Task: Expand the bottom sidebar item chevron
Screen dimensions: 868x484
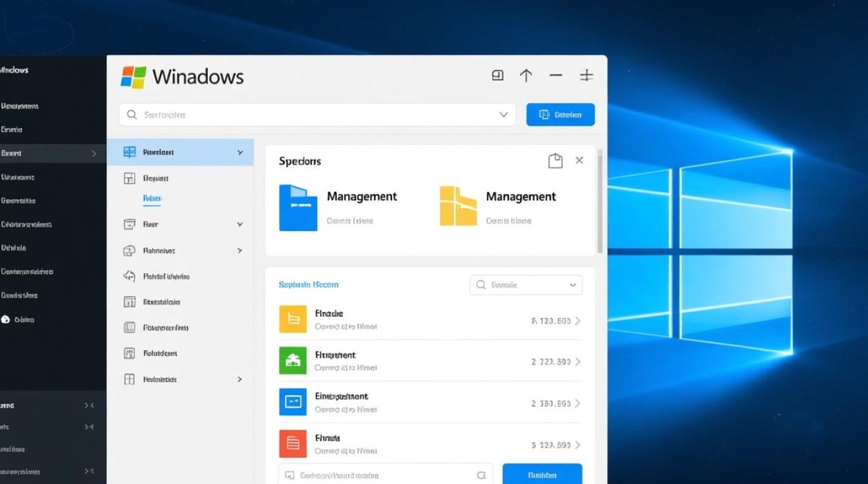Action: (x=239, y=379)
